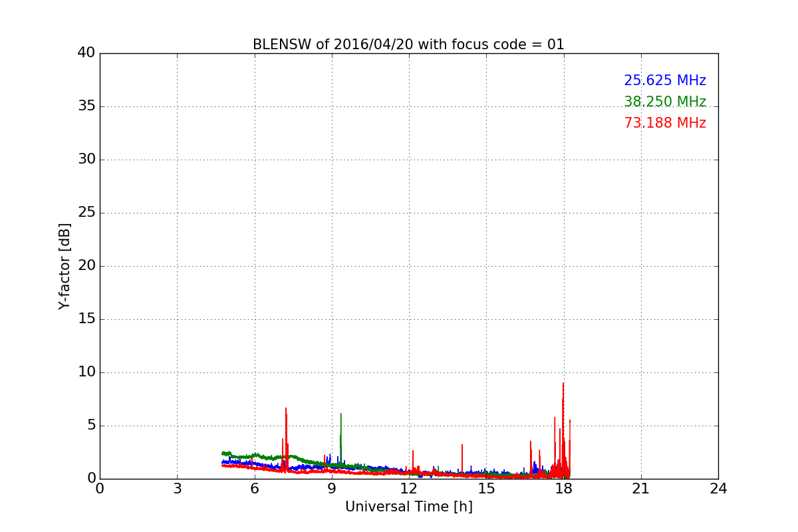
Task: Select the blue 25.625 MHz legend label
Action: coord(665,80)
